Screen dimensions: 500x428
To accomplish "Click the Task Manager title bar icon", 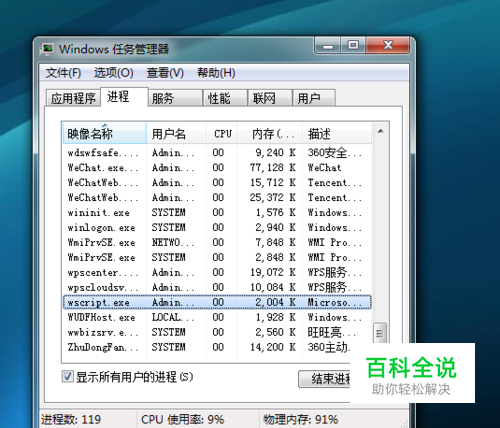I will [x=46, y=49].
